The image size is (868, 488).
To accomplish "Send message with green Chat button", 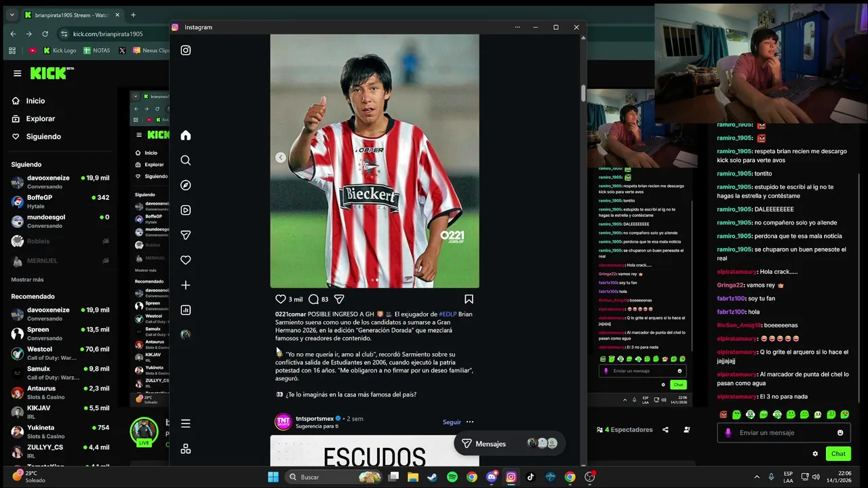I will (x=838, y=453).
